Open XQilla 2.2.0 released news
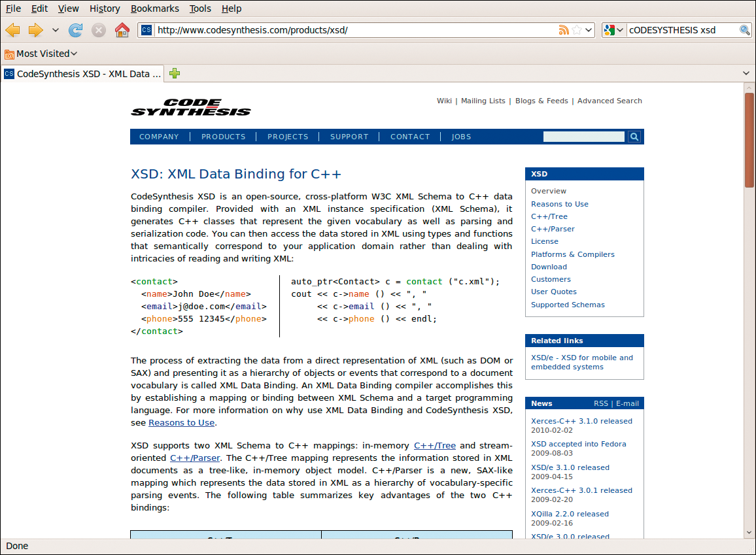This screenshot has width=756, height=555. 570,514
